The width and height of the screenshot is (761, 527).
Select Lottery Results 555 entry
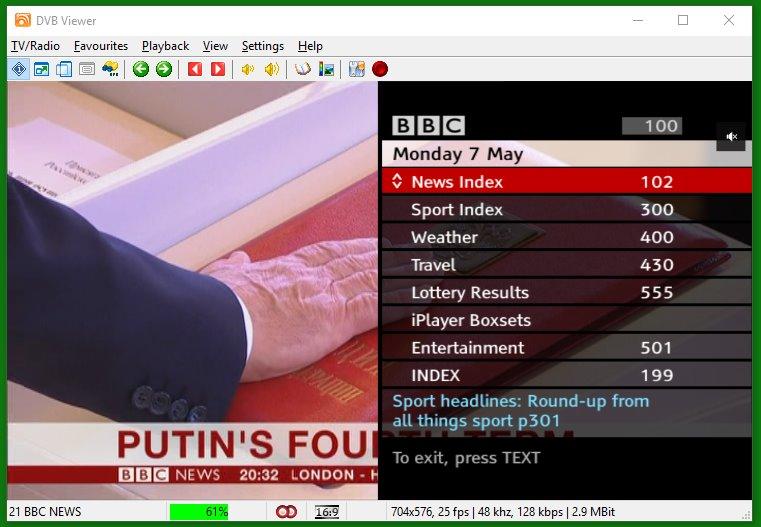[x=567, y=292]
